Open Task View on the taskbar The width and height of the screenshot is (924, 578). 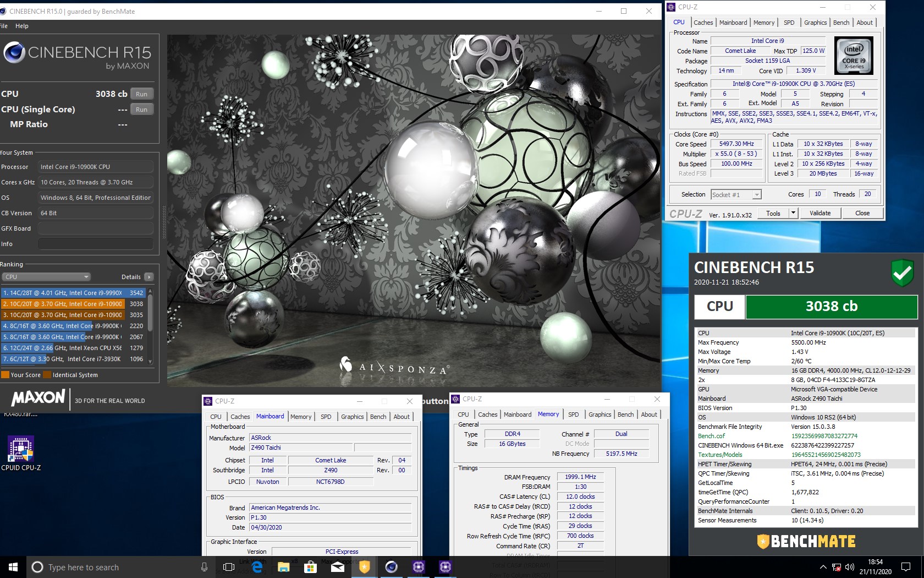[x=229, y=567]
